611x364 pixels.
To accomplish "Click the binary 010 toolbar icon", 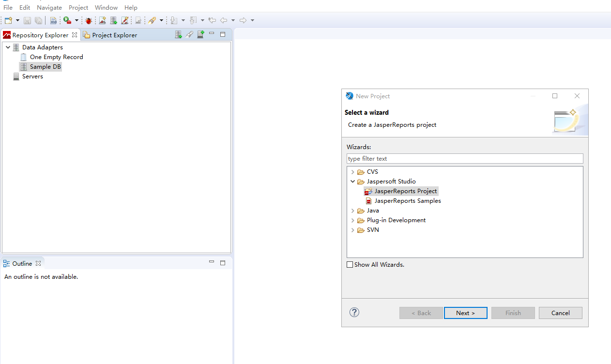I will point(53,20).
